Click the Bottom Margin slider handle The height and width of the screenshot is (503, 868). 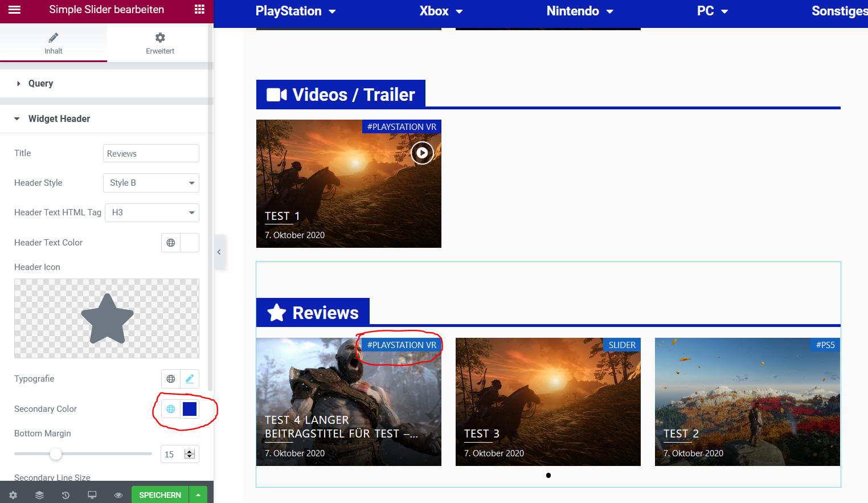(55, 454)
